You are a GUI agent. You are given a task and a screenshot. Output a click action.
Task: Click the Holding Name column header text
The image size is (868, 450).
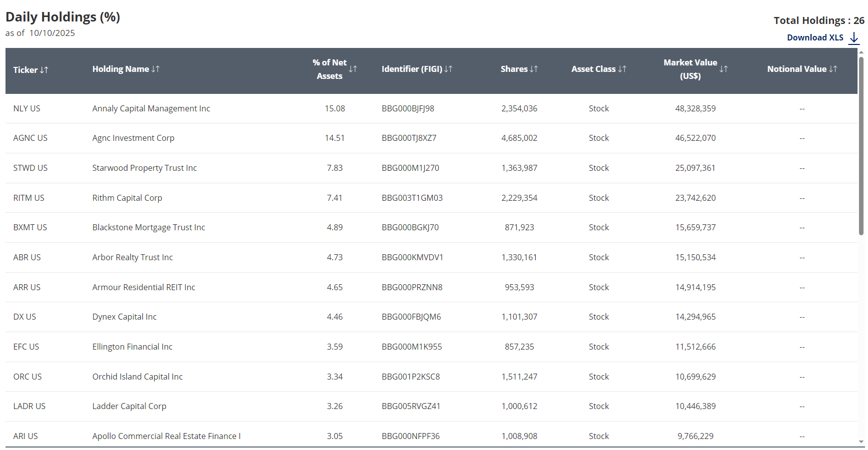pos(120,69)
